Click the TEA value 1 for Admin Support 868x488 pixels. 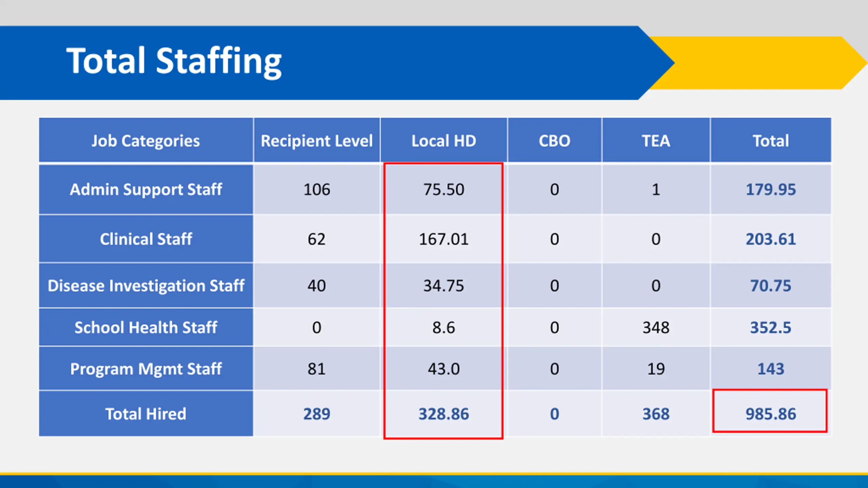tap(656, 189)
